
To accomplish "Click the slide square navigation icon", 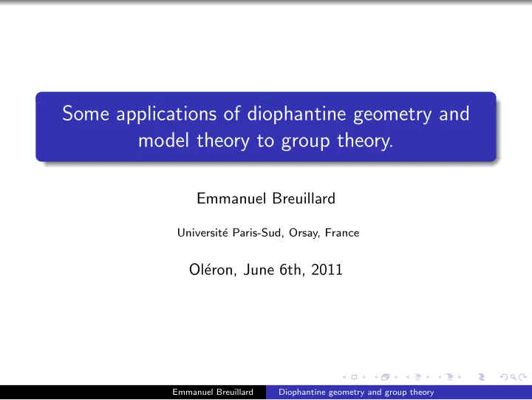I will coord(354,377).
